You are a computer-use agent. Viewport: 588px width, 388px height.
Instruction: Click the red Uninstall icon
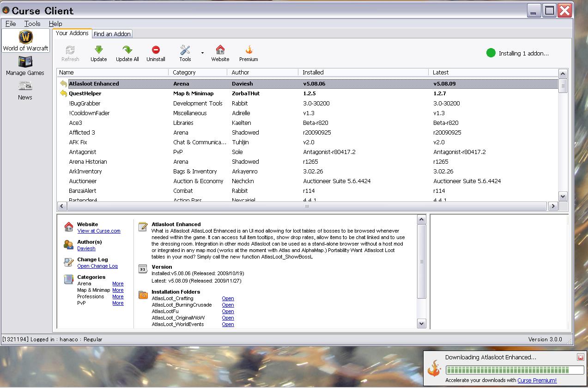pos(156,50)
